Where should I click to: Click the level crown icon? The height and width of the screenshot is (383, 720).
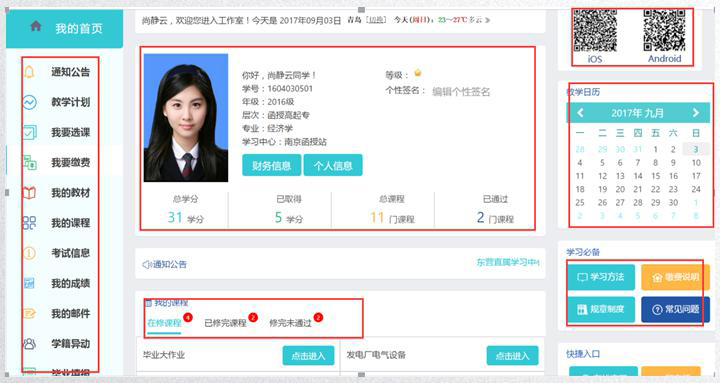(x=417, y=73)
